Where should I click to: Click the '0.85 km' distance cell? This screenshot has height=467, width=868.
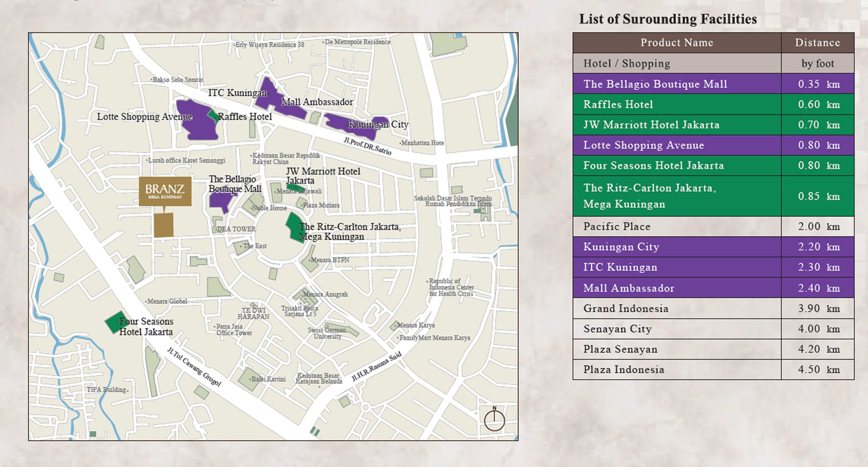coord(818,196)
